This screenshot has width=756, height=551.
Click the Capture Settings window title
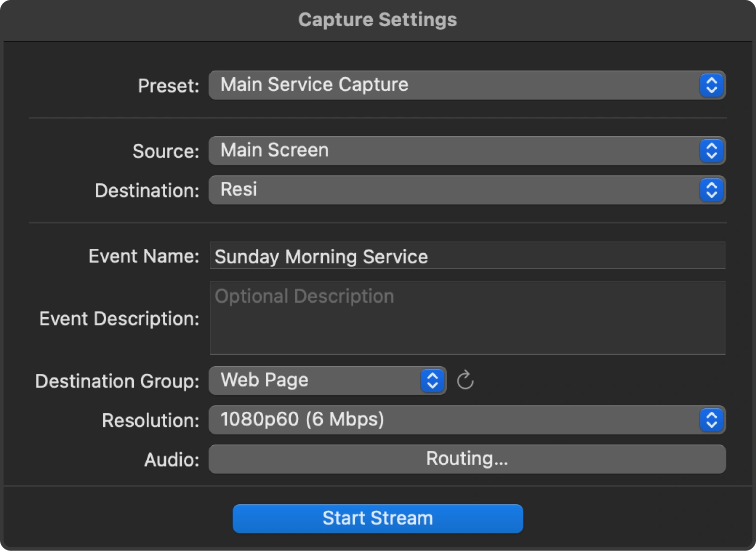(x=378, y=20)
